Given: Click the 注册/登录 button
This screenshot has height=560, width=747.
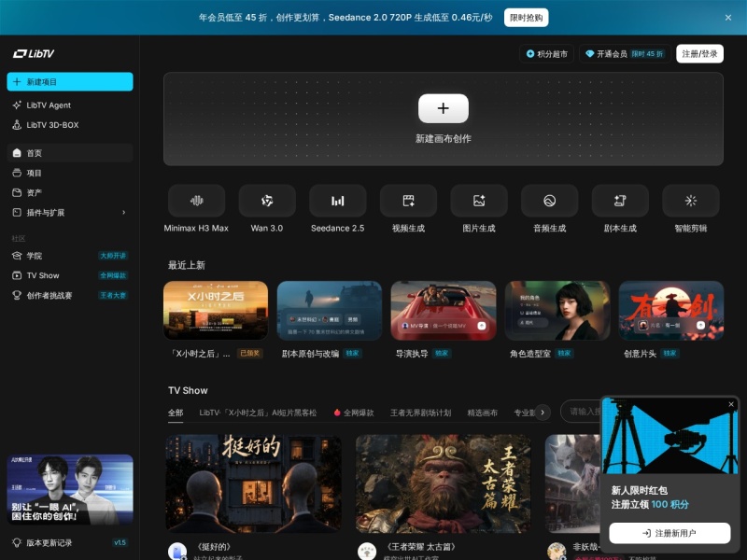Looking at the screenshot, I should coord(699,54).
